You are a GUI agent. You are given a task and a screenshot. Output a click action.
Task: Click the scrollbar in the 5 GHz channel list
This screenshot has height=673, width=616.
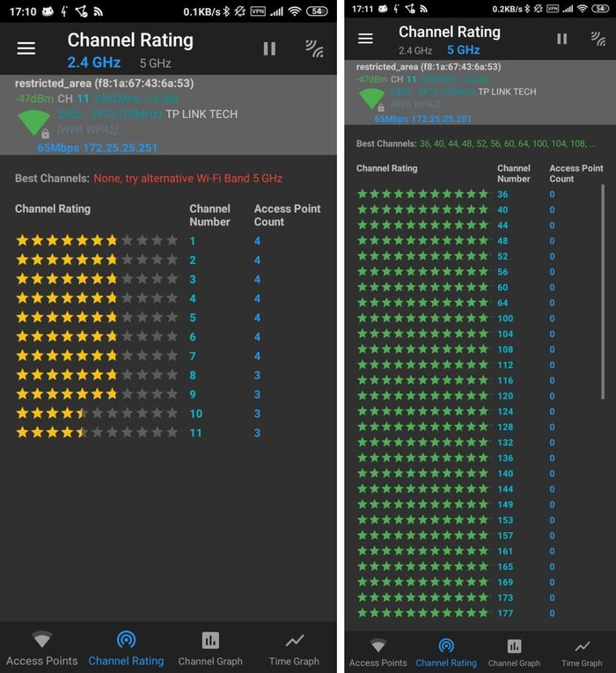click(x=603, y=292)
